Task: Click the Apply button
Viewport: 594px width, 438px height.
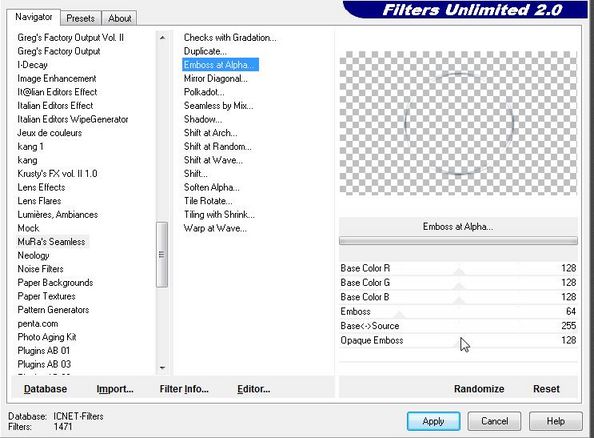Action: click(x=433, y=421)
